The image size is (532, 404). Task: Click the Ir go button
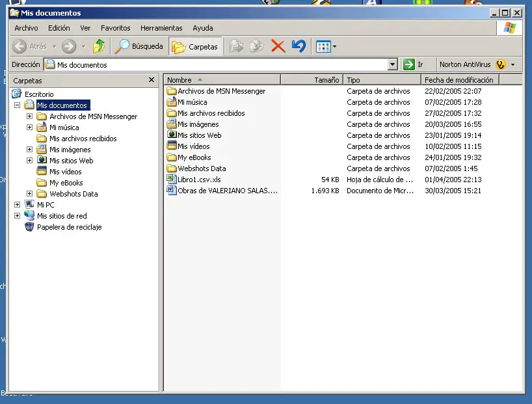click(x=413, y=64)
